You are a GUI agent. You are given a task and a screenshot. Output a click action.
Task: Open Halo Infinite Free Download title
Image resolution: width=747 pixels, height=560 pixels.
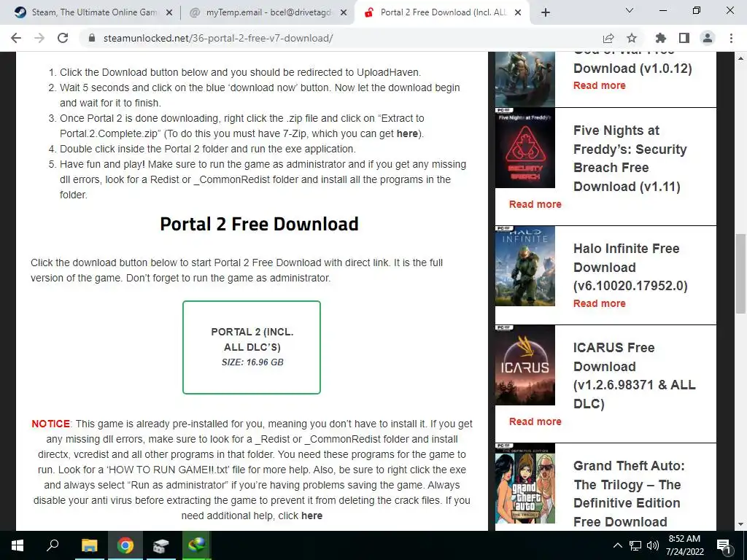[x=630, y=267]
